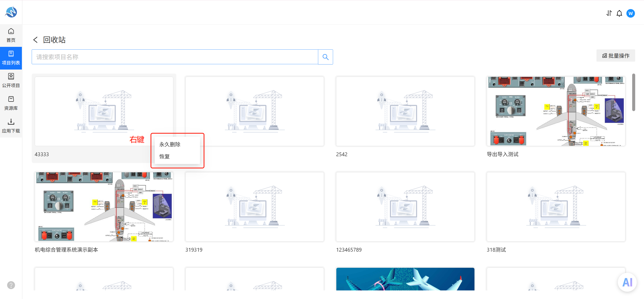Image resolution: width=644 pixels, height=299 pixels.
Task: Open the notification bell
Action: click(x=619, y=13)
